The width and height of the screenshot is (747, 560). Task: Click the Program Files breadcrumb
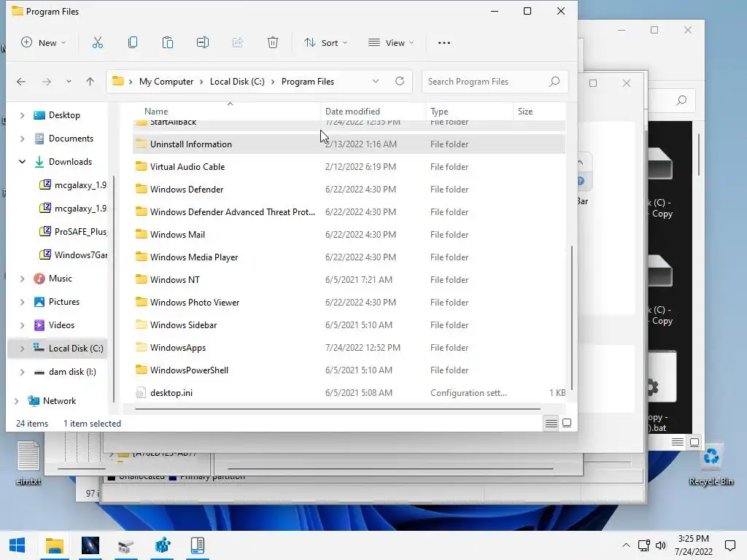click(308, 82)
